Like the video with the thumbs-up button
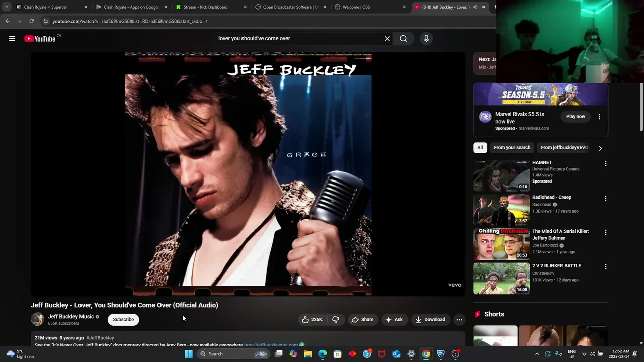The width and height of the screenshot is (644, 362). coord(312,320)
